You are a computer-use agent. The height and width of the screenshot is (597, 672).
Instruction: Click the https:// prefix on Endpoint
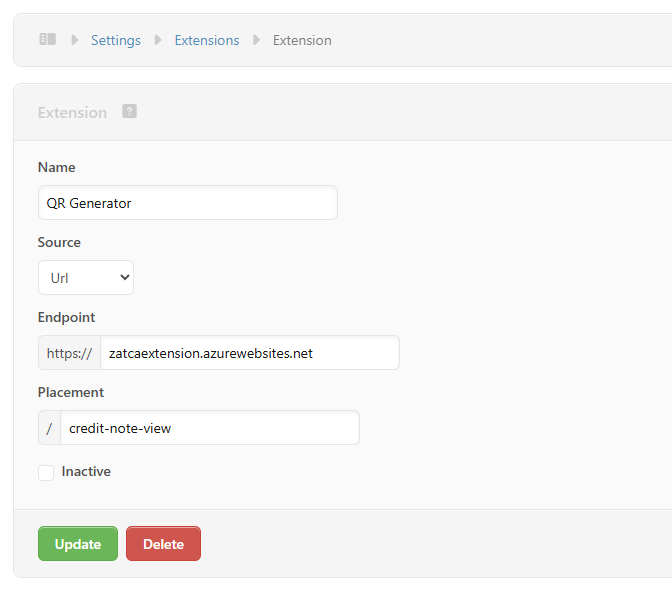point(69,353)
